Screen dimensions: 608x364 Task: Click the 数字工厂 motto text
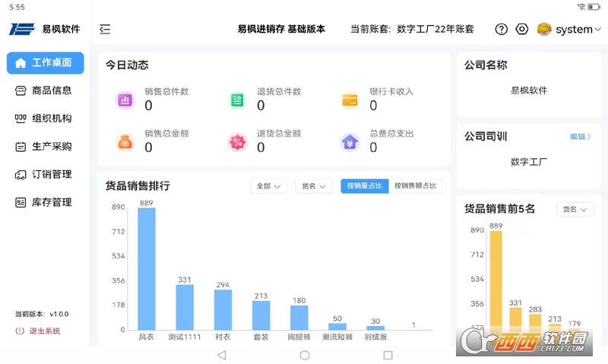pyautogui.click(x=528, y=162)
